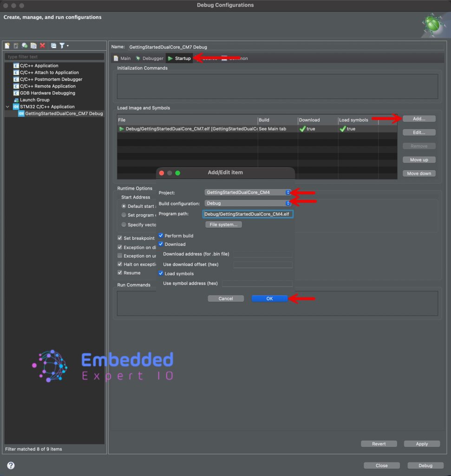Click the Collapse All icon in toolbar
The height and width of the screenshot is (476, 451).
(x=53, y=46)
